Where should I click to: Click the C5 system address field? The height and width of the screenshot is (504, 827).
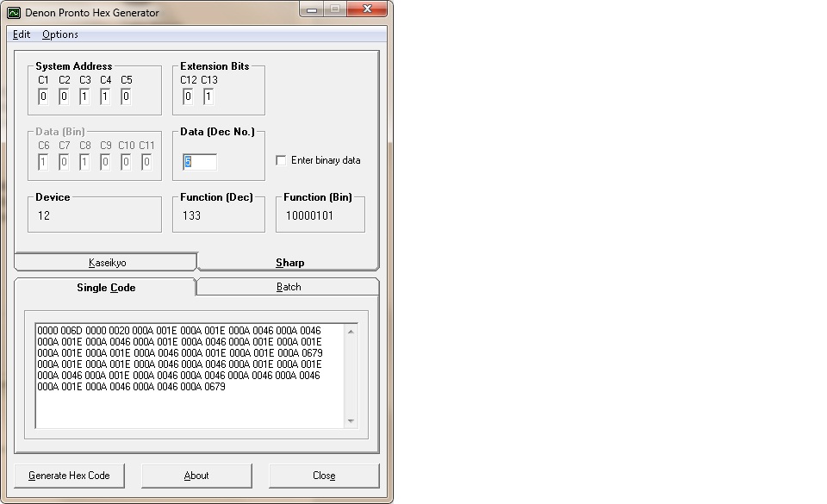pyautogui.click(x=126, y=96)
